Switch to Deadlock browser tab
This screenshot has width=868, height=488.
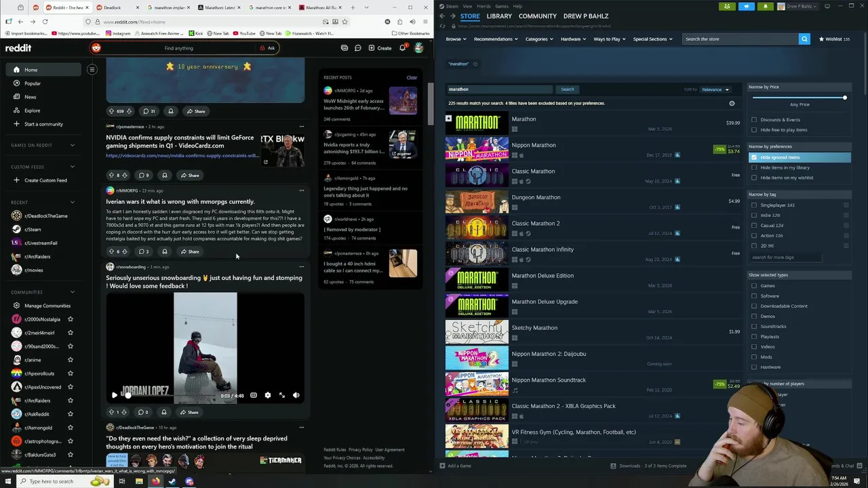pyautogui.click(x=119, y=7)
